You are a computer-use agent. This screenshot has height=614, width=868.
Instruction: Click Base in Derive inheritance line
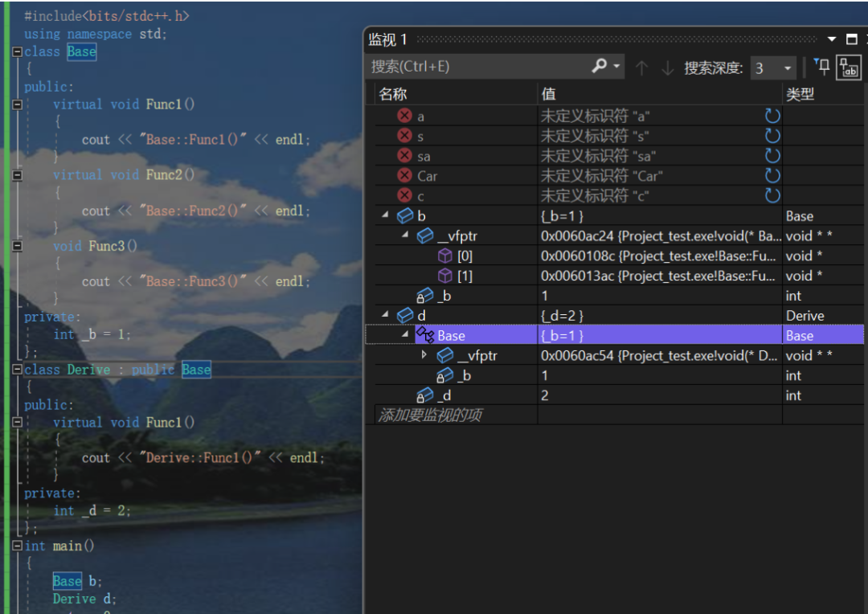click(x=196, y=370)
